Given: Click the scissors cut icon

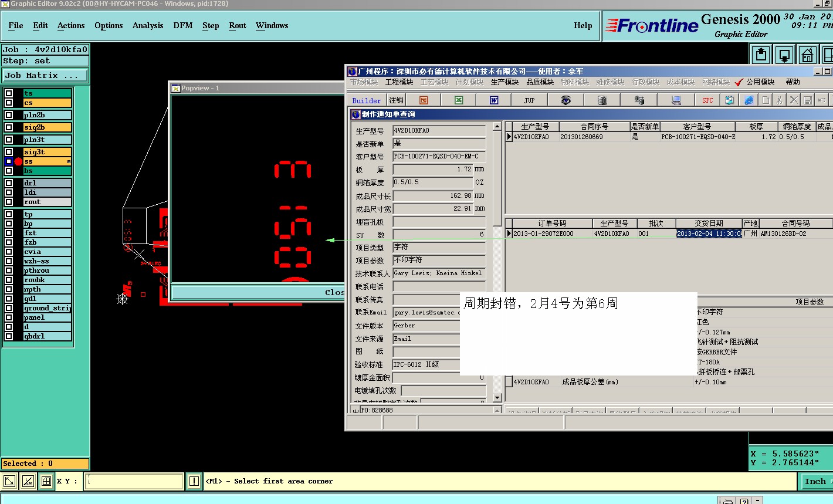Looking at the screenshot, I should pos(779,100).
